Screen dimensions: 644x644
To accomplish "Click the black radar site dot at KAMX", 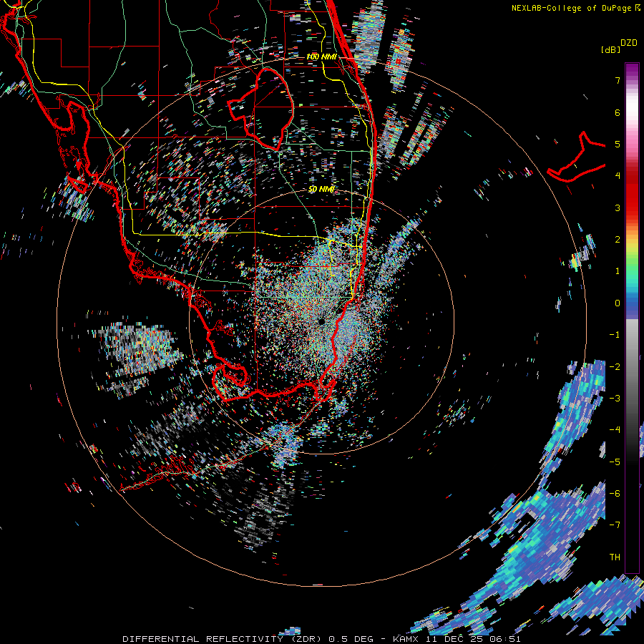I will pyautogui.click(x=321, y=321).
